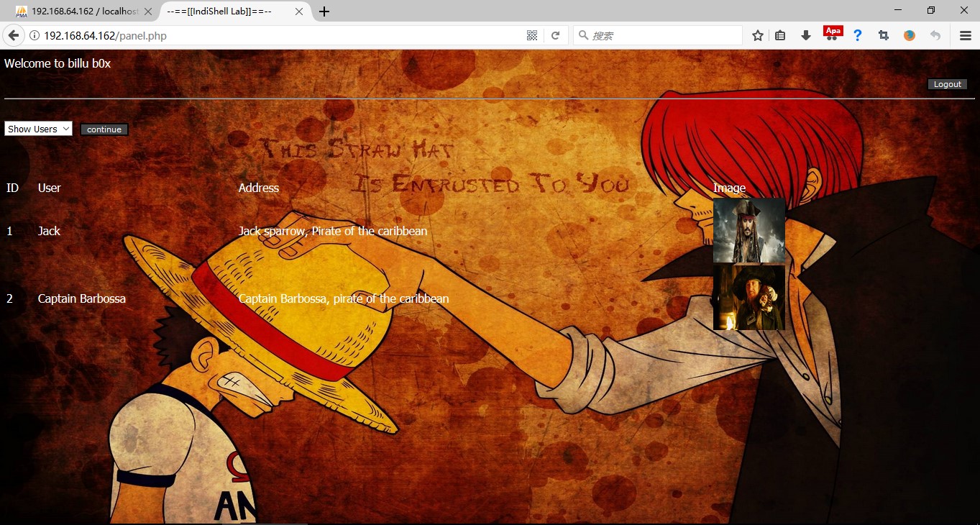
Task: Bookmark this page with the star icon
Action: [x=758, y=35]
